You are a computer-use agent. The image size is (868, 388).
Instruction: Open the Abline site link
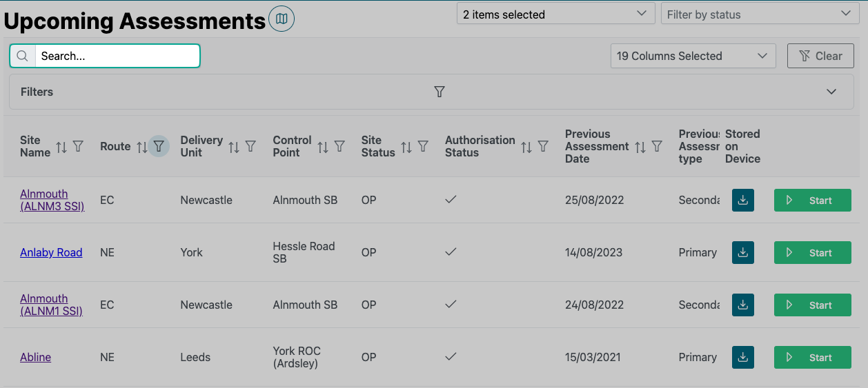(x=36, y=358)
